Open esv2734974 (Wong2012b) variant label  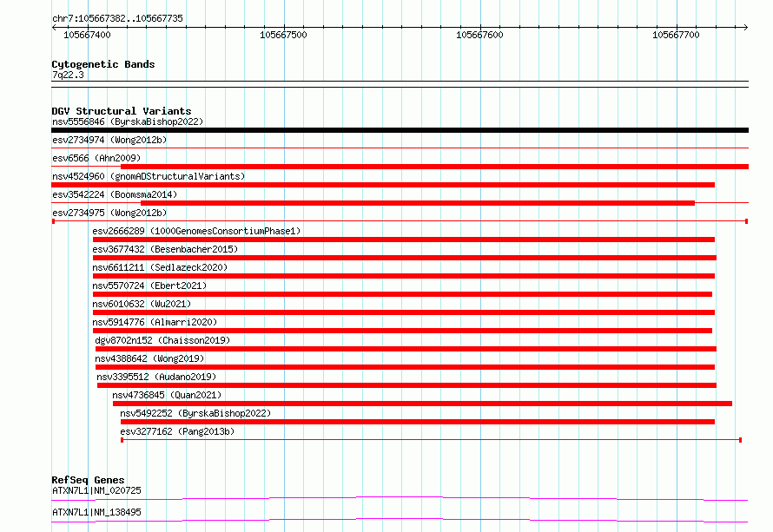pos(109,140)
